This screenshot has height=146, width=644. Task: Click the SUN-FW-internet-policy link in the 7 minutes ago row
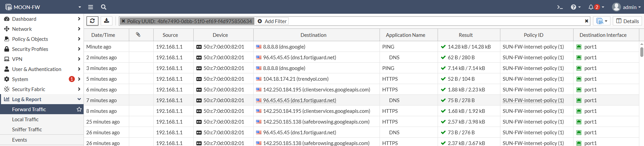pos(533,100)
